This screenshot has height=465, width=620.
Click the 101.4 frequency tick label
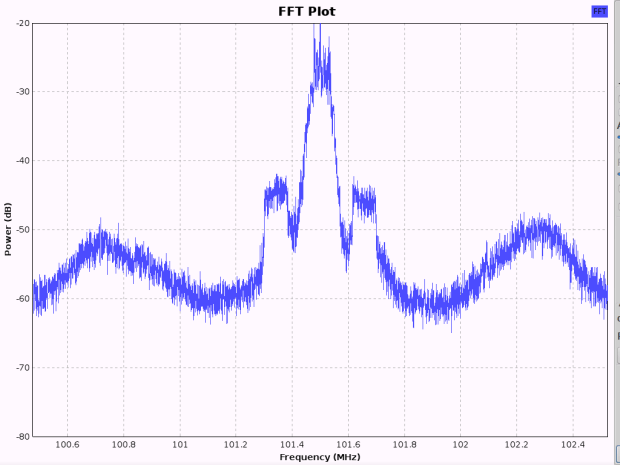coord(292,444)
